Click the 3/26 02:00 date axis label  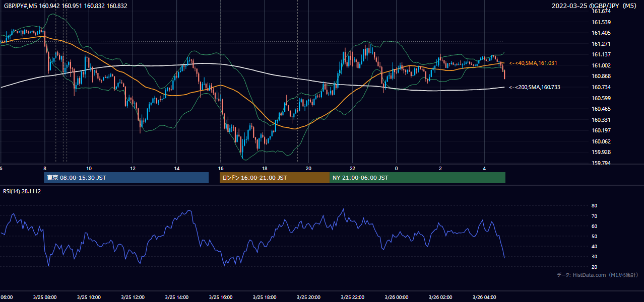441,297
